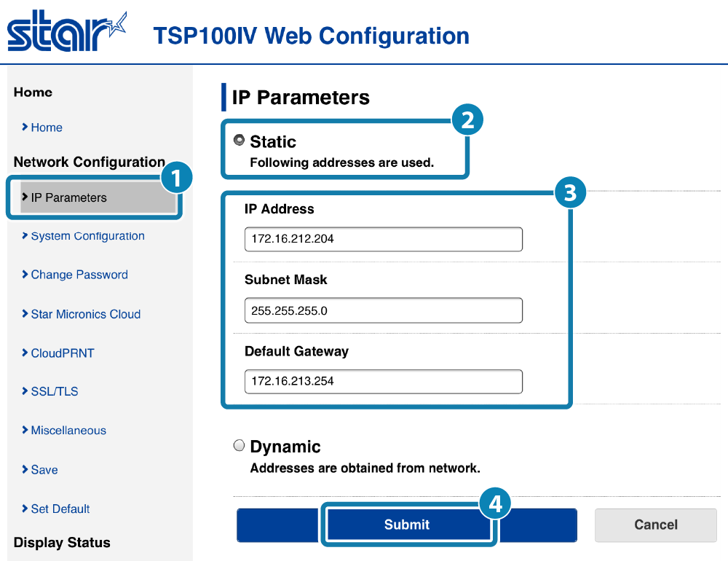The height and width of the screenshot is (561, 728).
Task: Select the Static radio button
Action: [x=239, y=140]
